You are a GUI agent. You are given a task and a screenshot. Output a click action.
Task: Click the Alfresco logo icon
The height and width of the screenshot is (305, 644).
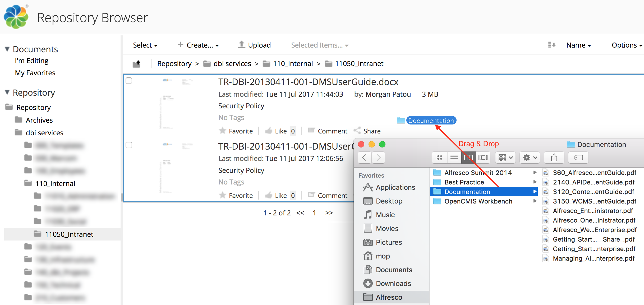coord(16,16)
